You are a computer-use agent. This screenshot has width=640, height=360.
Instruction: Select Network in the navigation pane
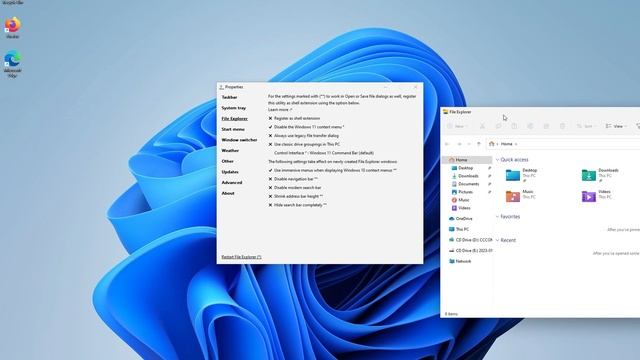[460, 261]
